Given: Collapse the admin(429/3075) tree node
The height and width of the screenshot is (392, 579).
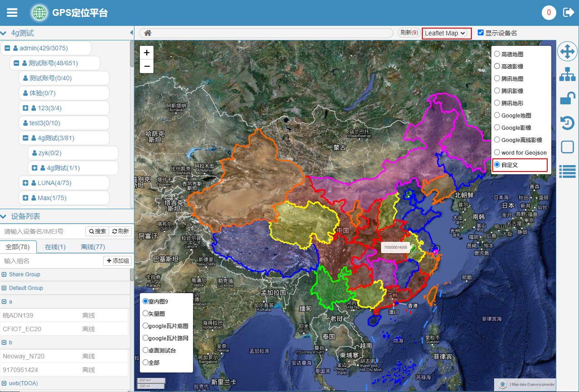Looking at the screenshot, I should pyautogui.click(x=7, y=48).
